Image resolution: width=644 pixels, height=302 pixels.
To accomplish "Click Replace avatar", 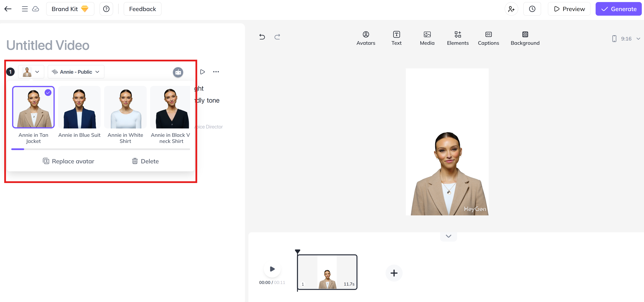I will coord(68,161).
